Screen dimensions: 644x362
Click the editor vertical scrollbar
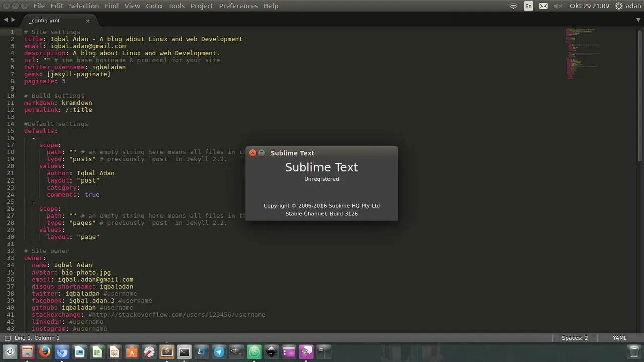pos(640,96)
